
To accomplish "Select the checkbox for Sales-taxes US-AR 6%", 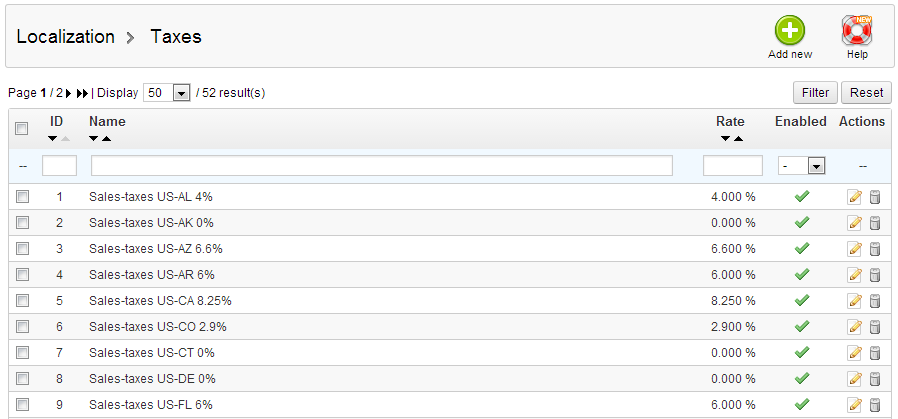I will 22,275.
